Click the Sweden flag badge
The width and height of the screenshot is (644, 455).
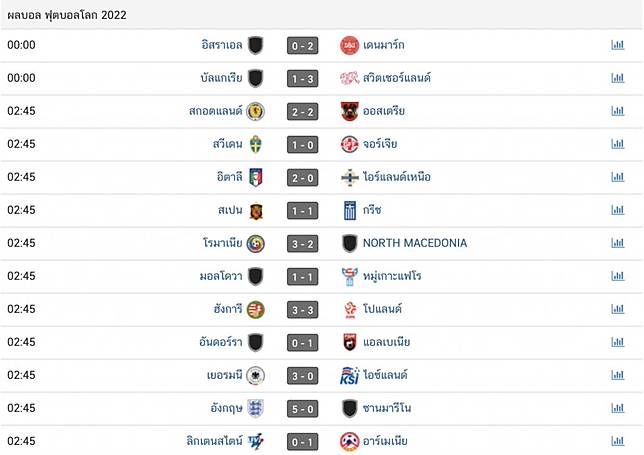pos(256,144)
